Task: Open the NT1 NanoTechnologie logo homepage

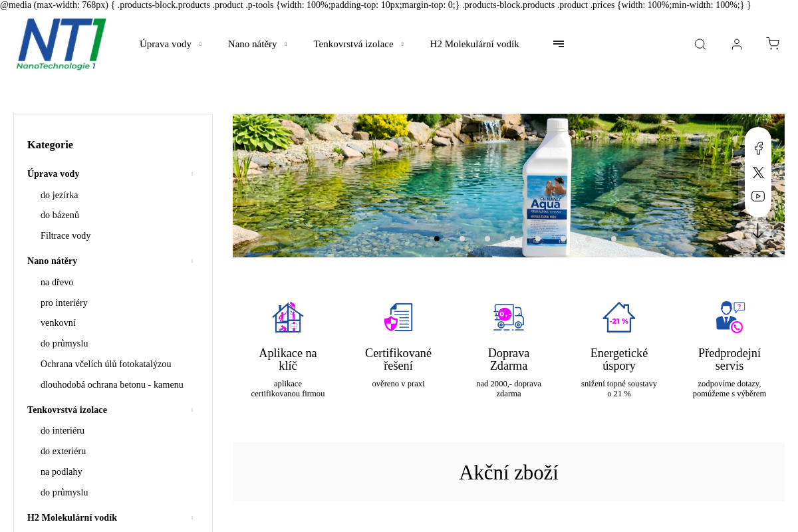Action: (61, 44)
